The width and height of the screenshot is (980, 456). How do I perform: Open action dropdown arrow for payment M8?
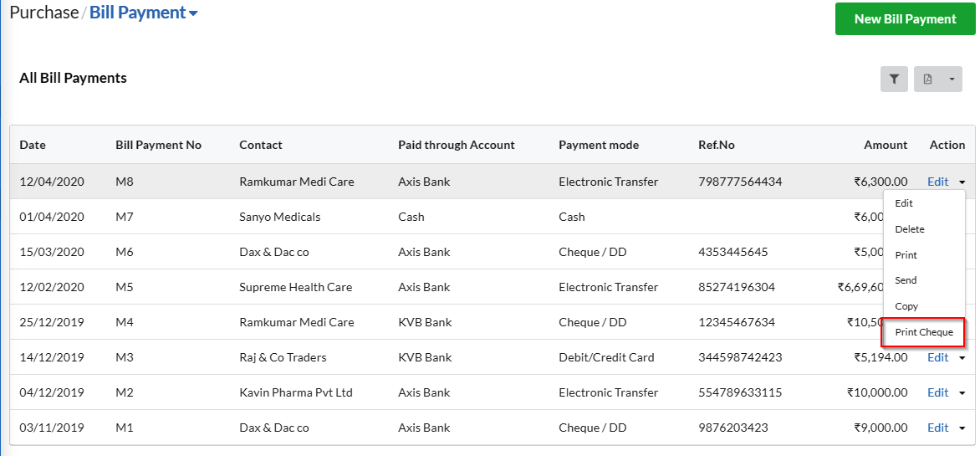[962, 182]
